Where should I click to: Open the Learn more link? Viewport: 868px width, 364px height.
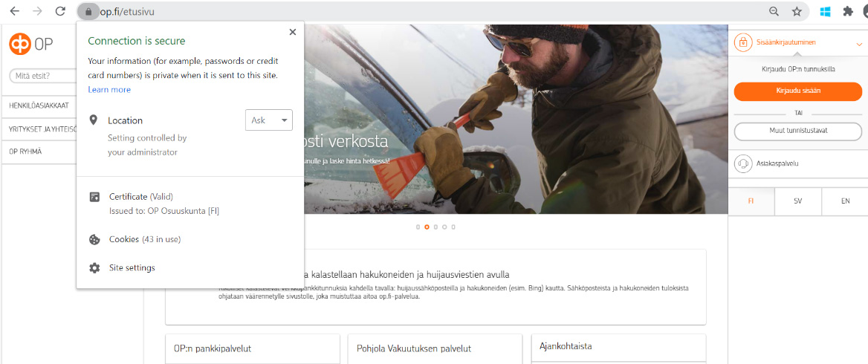click(x=109, y=90)
